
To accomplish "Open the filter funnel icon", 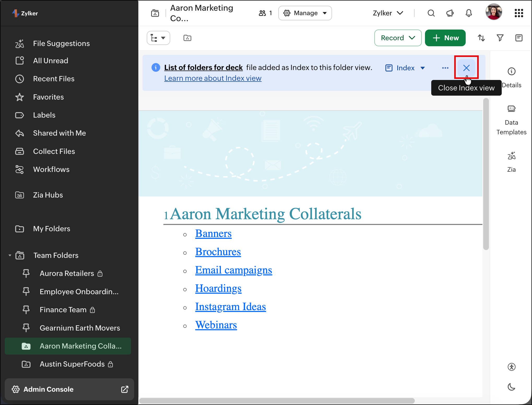I will point(500,38).
